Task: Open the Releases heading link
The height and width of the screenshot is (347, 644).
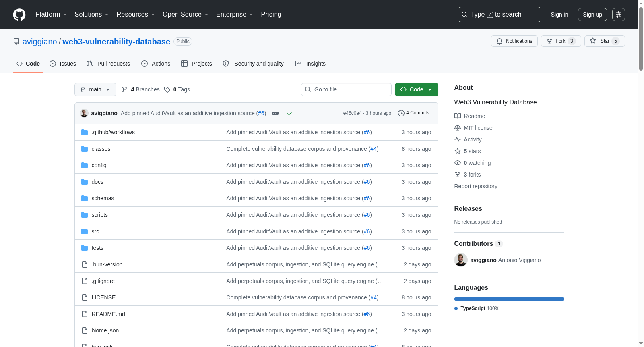Action: (x=468, y=208)
